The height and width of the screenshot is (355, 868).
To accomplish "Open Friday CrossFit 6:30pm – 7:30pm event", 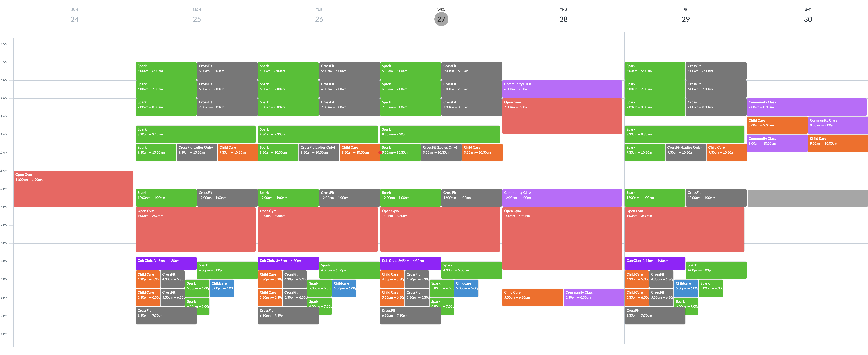I will tap(655, 316).
